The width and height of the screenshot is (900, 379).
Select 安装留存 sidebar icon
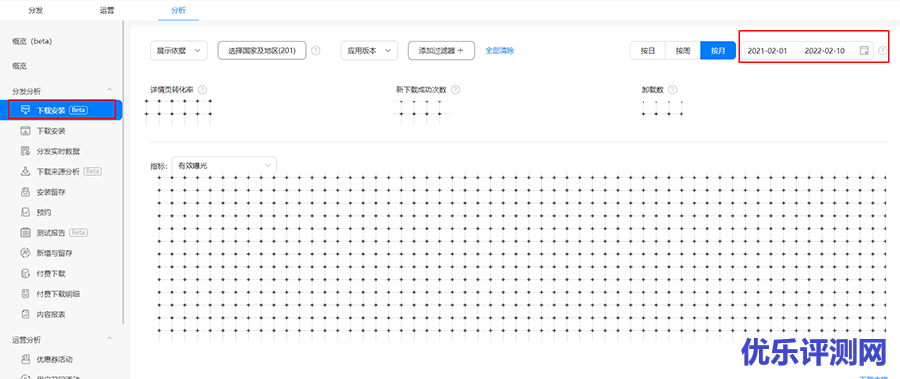(x=25, y=192)
